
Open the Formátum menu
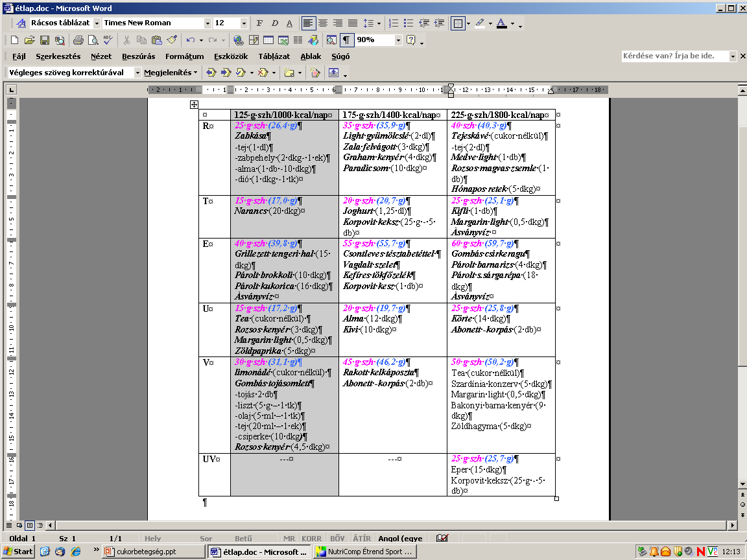(x=184, y=56)
